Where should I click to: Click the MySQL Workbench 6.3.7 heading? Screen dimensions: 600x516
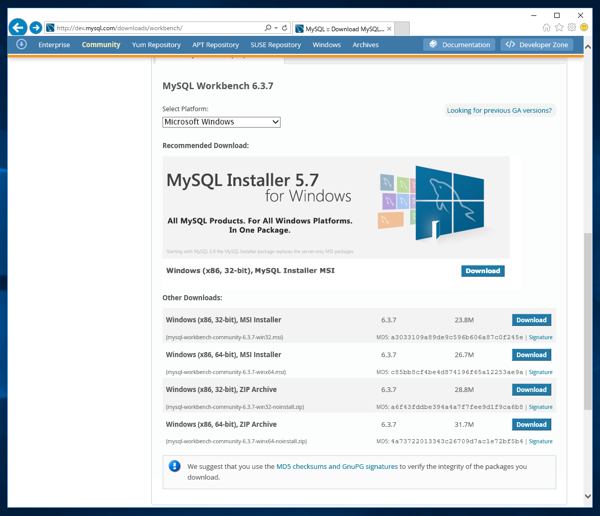click(218, 86)
